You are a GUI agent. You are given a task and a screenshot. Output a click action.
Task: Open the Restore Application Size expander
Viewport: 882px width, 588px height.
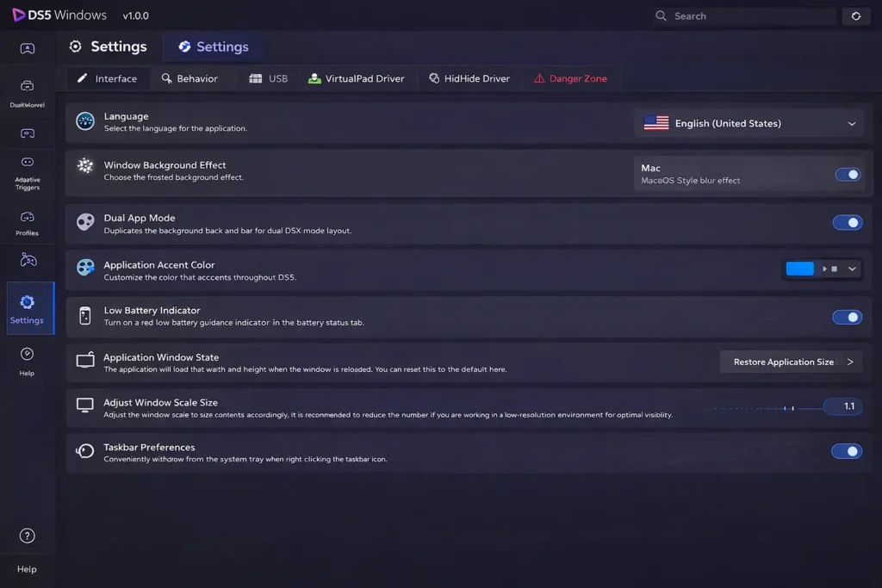pos(851,362)
